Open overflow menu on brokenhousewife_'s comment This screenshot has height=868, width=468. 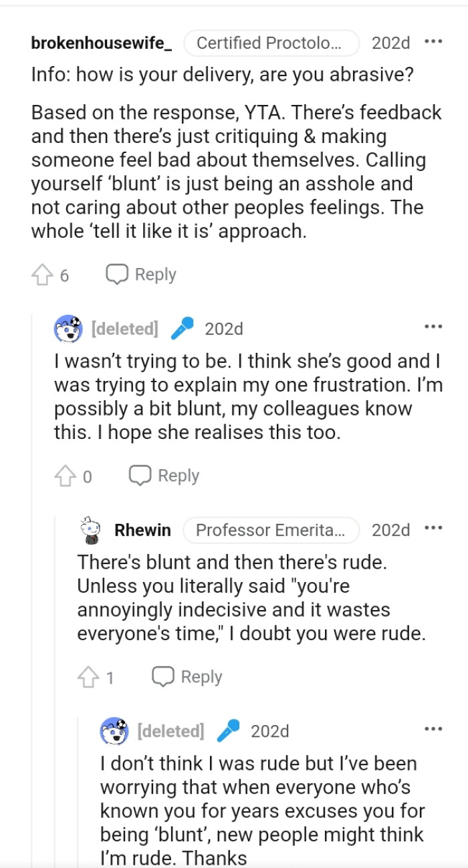point(434,41)
